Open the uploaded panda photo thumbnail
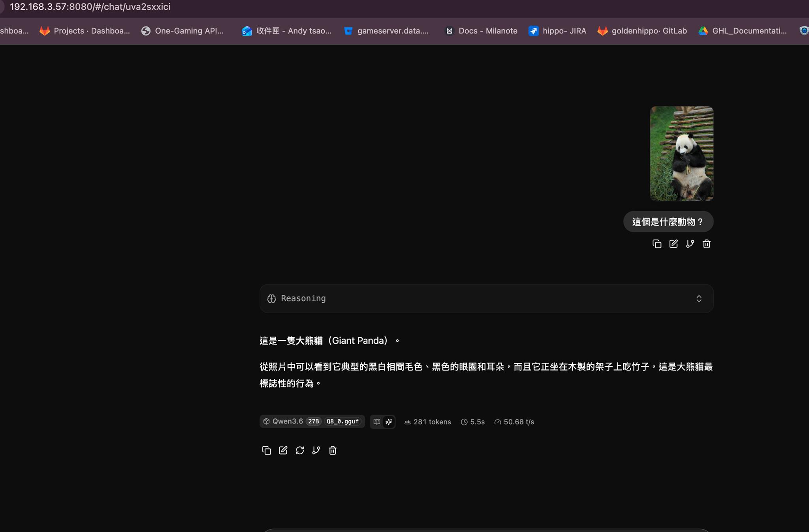This screenshot has height=532, width=809. (x=682, y=154)
